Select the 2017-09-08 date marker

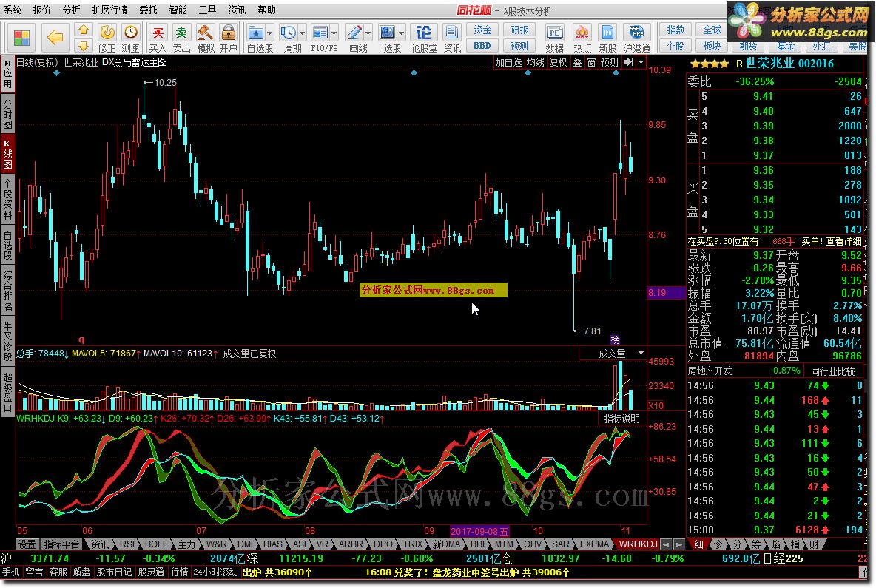(x=480, y=531)
